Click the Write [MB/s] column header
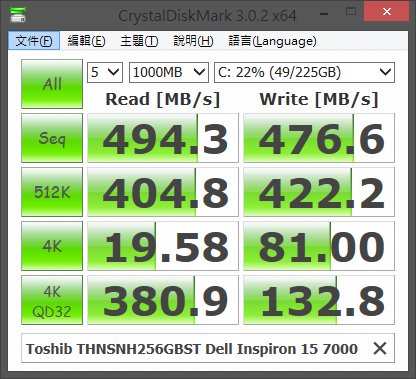 [x=319, y=99]
